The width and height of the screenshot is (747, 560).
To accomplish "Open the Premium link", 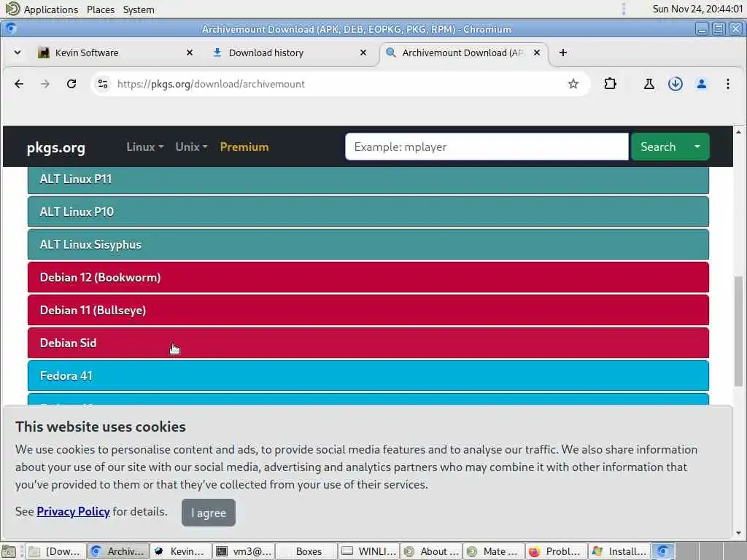I will pos(244,147).
